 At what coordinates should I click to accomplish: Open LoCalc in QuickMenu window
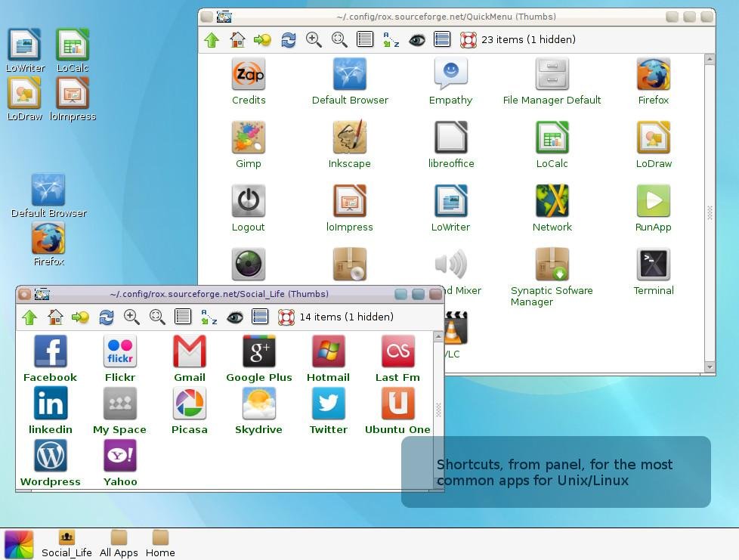click(x=552, y=138)
